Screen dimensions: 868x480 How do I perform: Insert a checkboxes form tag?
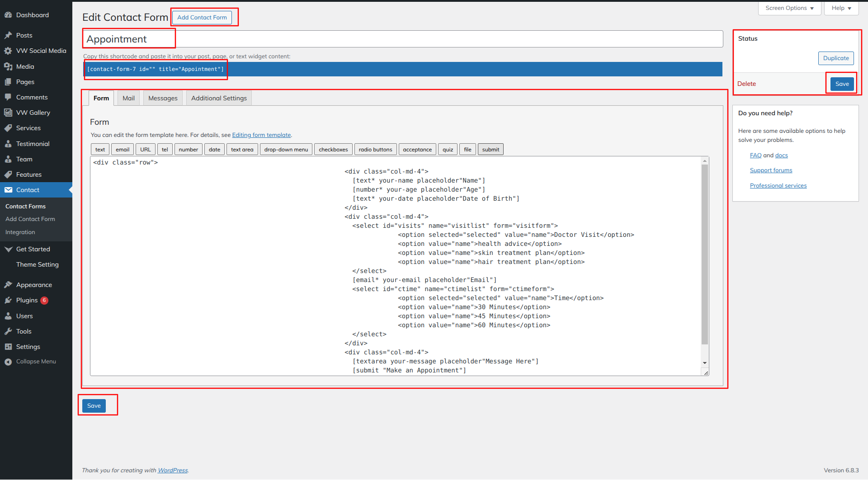point(333,150)
